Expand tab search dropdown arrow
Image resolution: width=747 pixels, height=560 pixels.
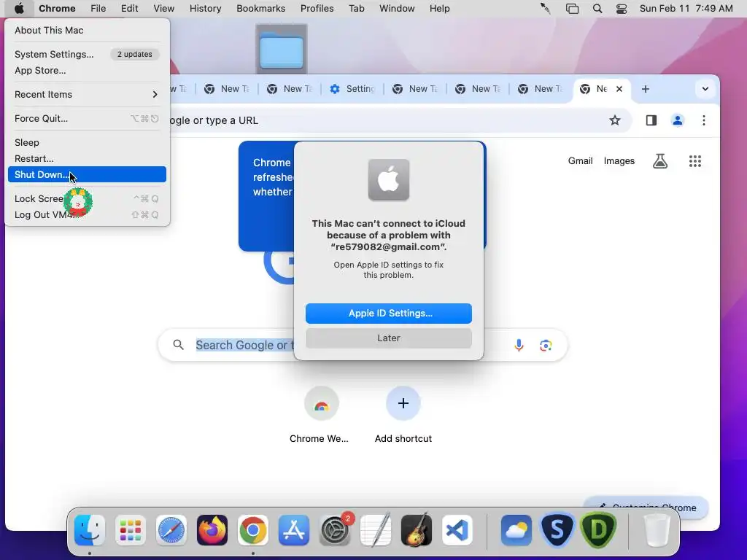[705, 89]
